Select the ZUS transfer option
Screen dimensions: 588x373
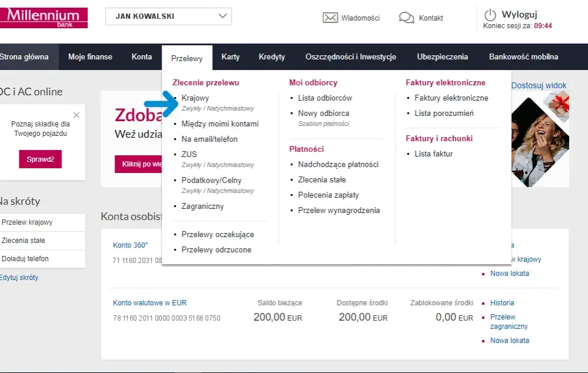pyautogui.click(x=189, y=155)
